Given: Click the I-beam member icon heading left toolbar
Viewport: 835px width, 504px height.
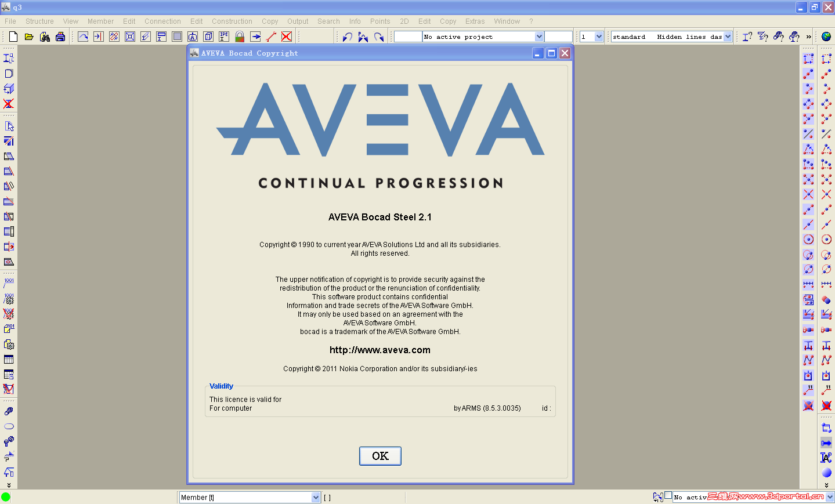Looking at the screenshot, I should [9, 59].
